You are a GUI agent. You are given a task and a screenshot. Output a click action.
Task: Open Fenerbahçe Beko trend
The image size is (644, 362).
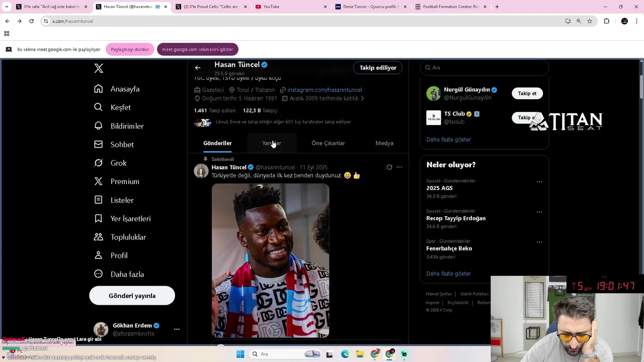pyautogui.click(x=449, y=248)
